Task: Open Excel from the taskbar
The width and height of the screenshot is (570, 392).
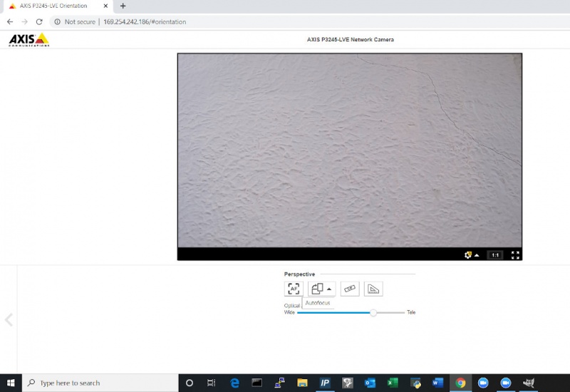Action: pyautogui.click(x=393, y=383)
